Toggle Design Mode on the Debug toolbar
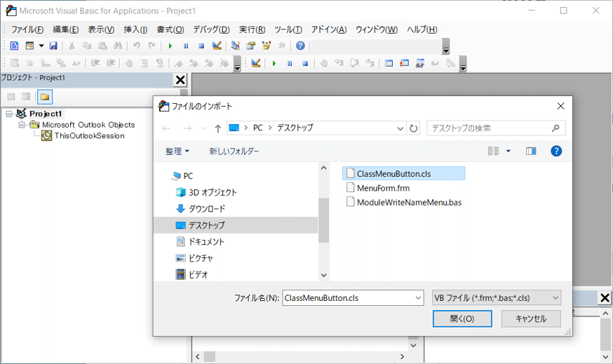Viewport: 613px width, 364px height. [256, 63]
